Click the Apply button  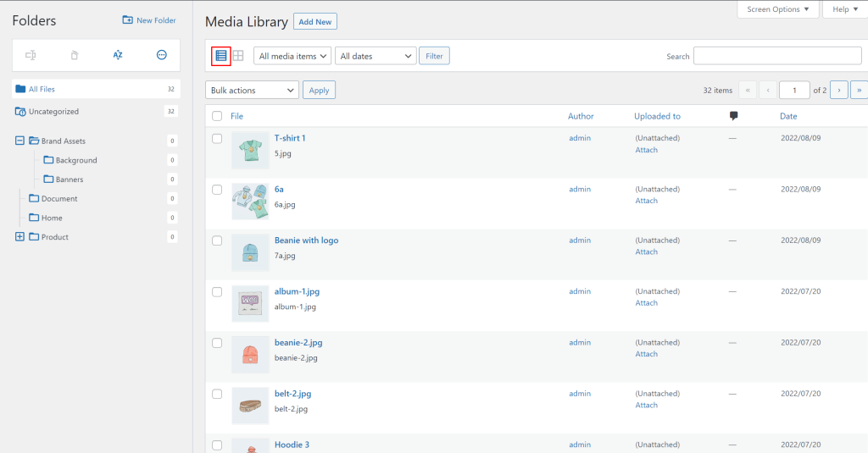[319, 90]
